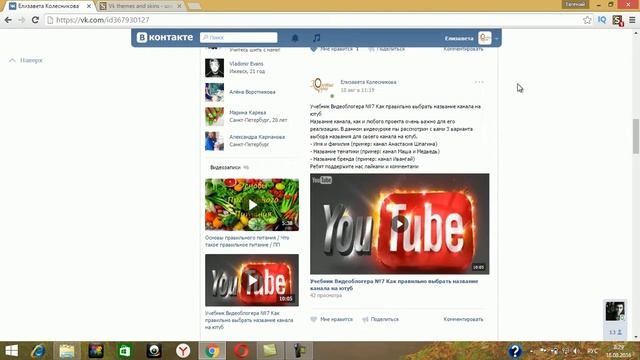The width and height of the screenshot is (640, 360).
Task: Open File Explorer from taskbar
Action: point(67,351)
